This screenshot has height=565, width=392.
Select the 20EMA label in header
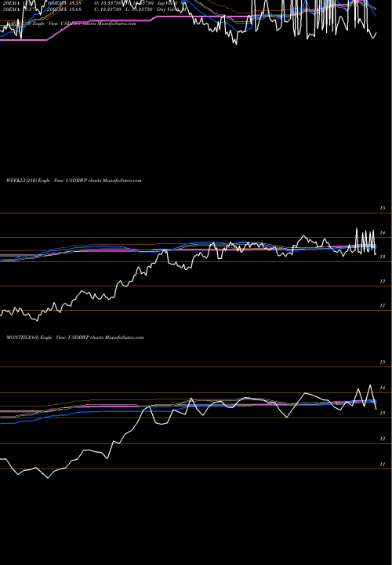click(x=10, y=3)
